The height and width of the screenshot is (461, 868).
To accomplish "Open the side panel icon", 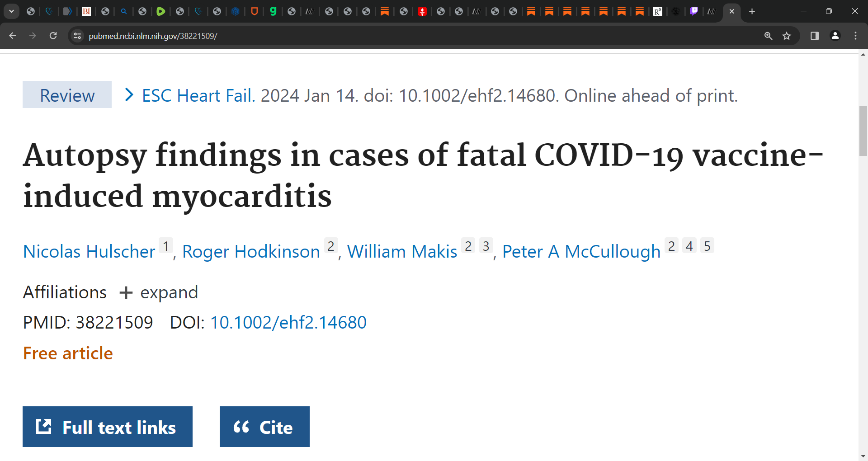I will 814,36.
